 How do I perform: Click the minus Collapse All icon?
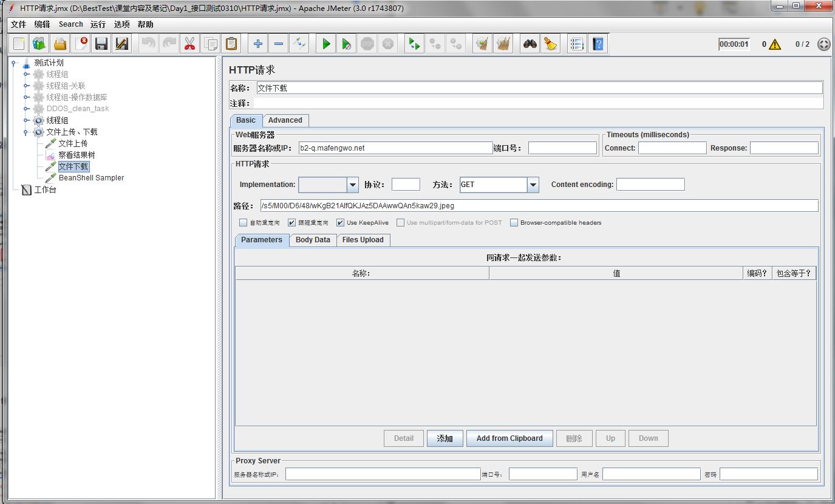[x=278, y=44]
